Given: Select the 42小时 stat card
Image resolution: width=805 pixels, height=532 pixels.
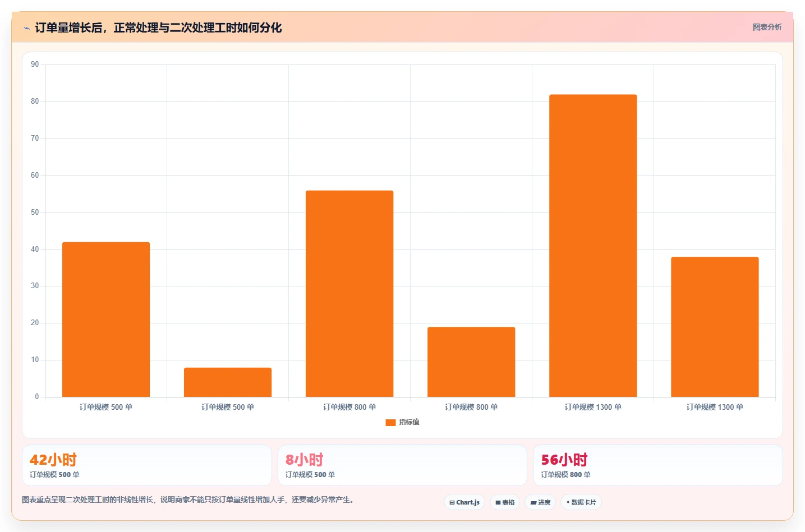Looking at the screenshot, I should point(147,465).
